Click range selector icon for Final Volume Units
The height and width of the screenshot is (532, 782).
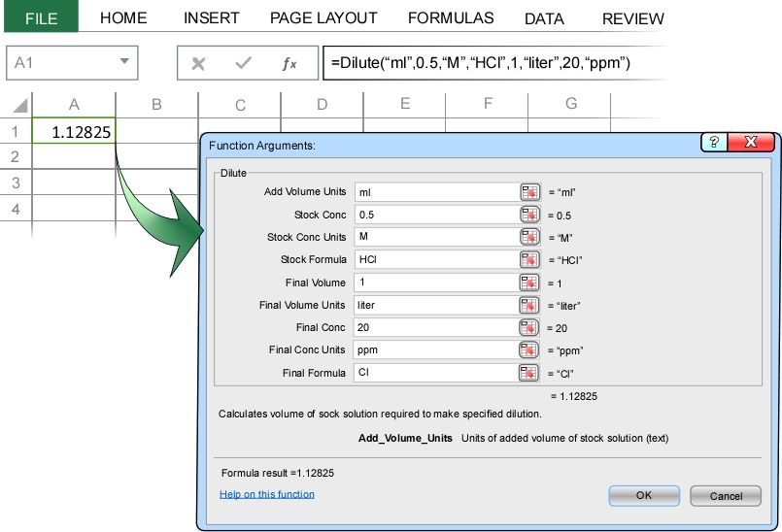click(x=529, y=305)
